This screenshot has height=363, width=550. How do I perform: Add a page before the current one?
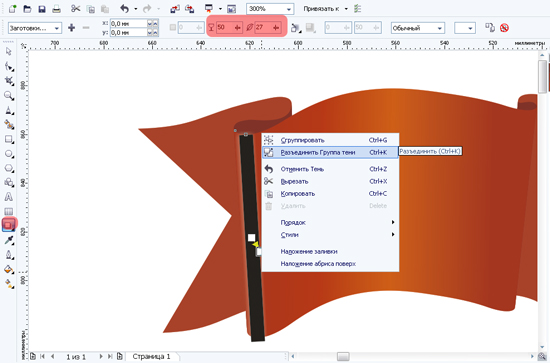[33, 356]
